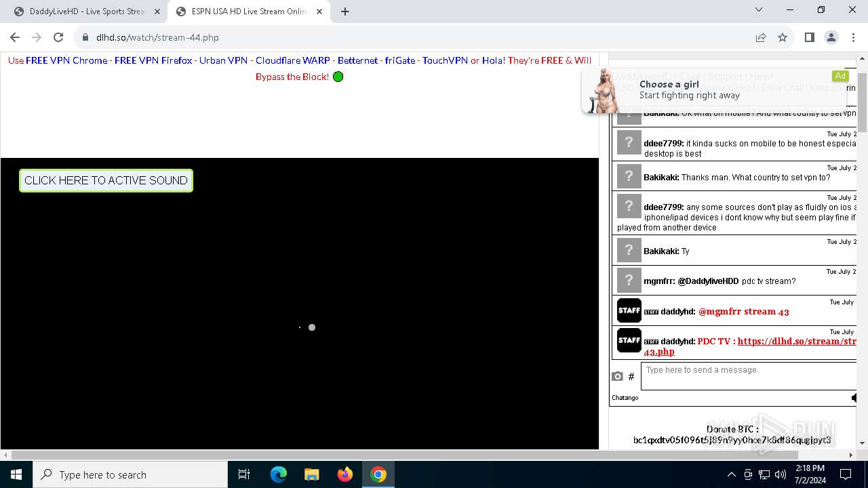Go back to the previous page
The image size is (868, 488).
click(15, 37)
